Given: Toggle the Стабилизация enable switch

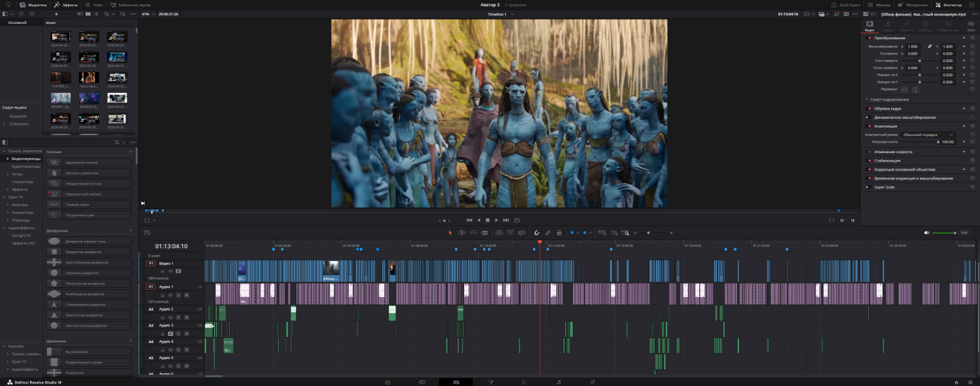Looking at the screenshot, I should 869,161.
